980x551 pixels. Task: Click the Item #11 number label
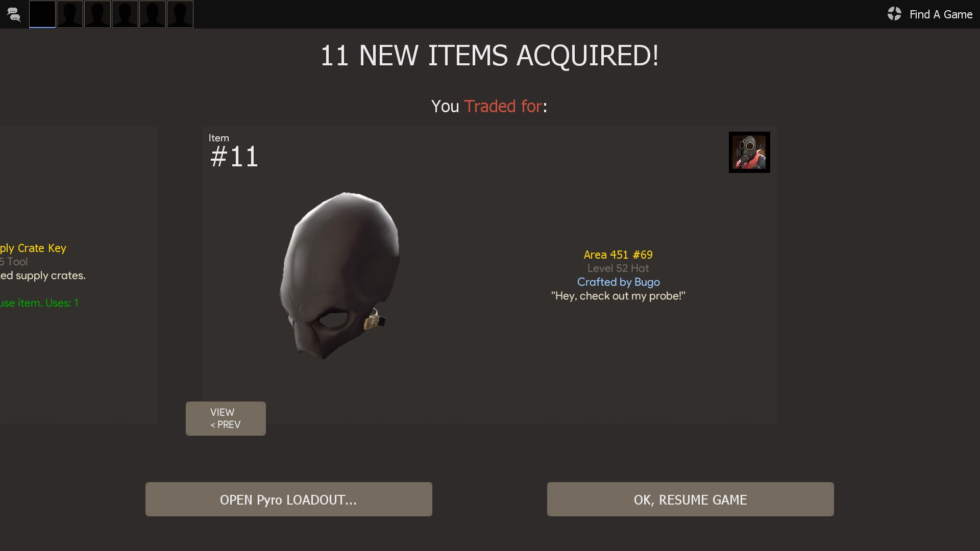(234, 156)
